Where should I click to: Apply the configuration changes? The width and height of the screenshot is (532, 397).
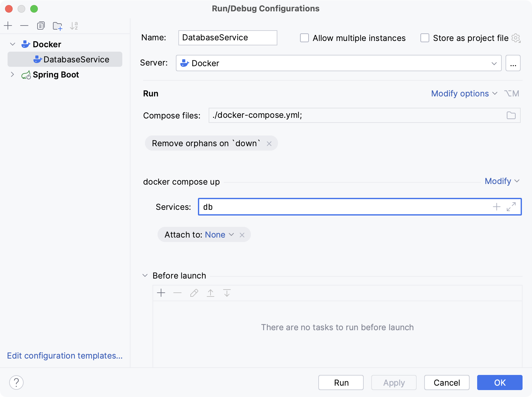pos(393,383)
